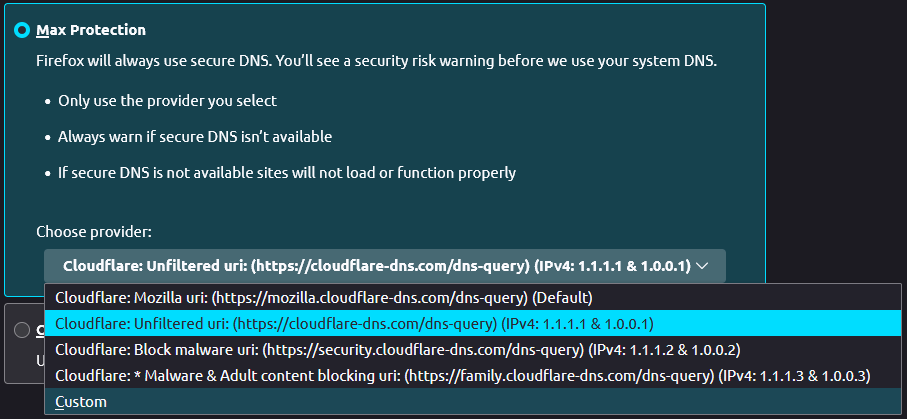Click the bullet dot before "If secure DNS"
907x419 pixels.
48,173
